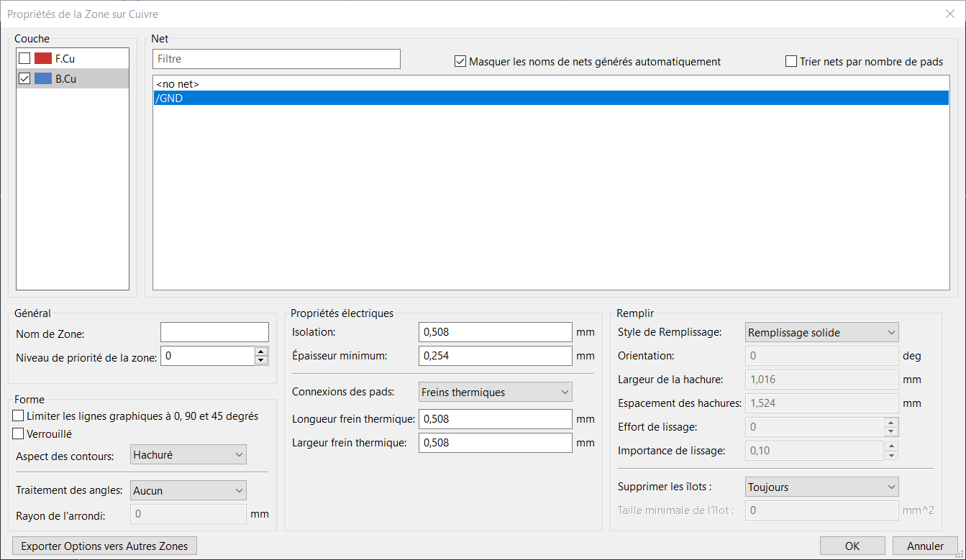Toggle the Verrouillé checkbox

pyautogui.click(x=19, y=434)
